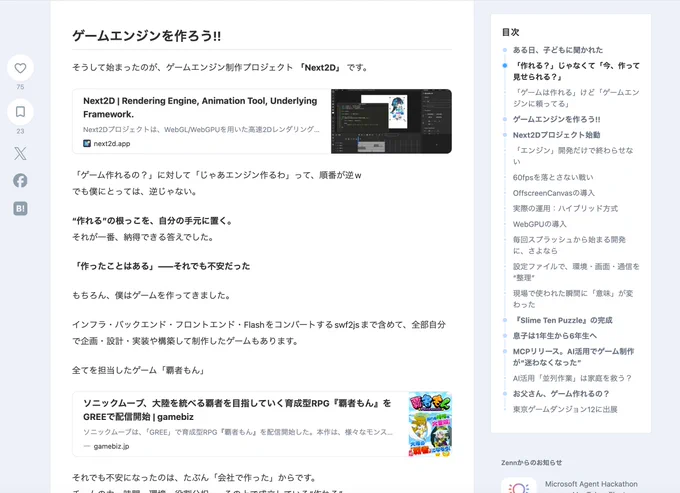Image resolution: width=680 pixels, height=493 pixels.
Task: Open the Next2D editor screenshot thumbnail
Action: (391, 121)
